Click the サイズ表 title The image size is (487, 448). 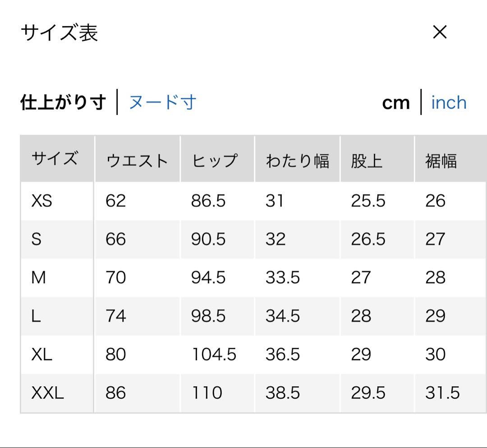tap(59, 33)
